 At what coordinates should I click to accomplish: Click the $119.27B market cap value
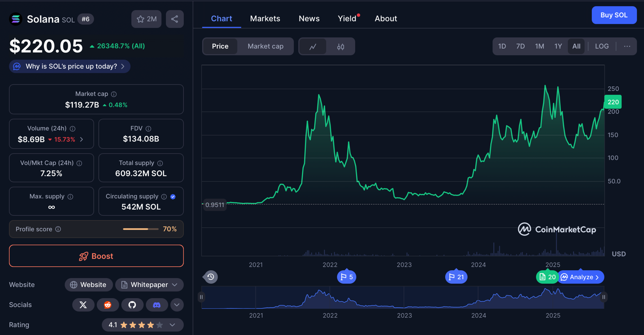(82, 105)
